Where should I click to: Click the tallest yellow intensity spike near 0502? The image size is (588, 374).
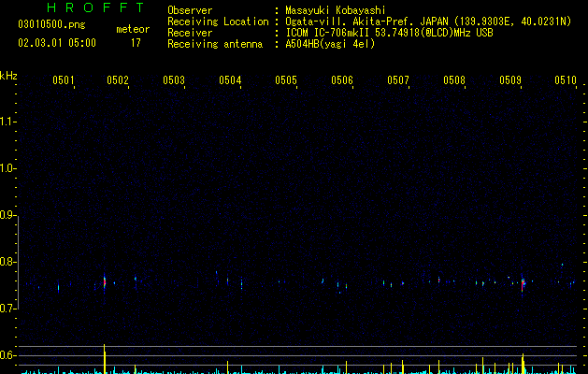tap(105, 359)
